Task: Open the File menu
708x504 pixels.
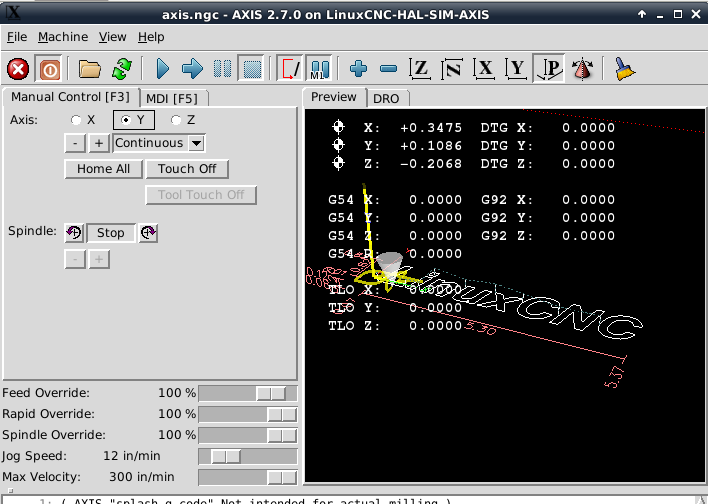Action: coord(17,37)
